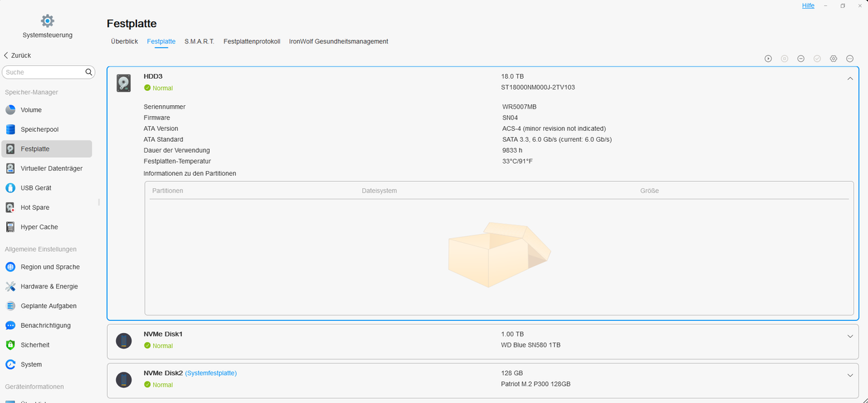Open Geplante Aufgaben settings
This screenshot has width=868, height=403.
coord(47,306)
